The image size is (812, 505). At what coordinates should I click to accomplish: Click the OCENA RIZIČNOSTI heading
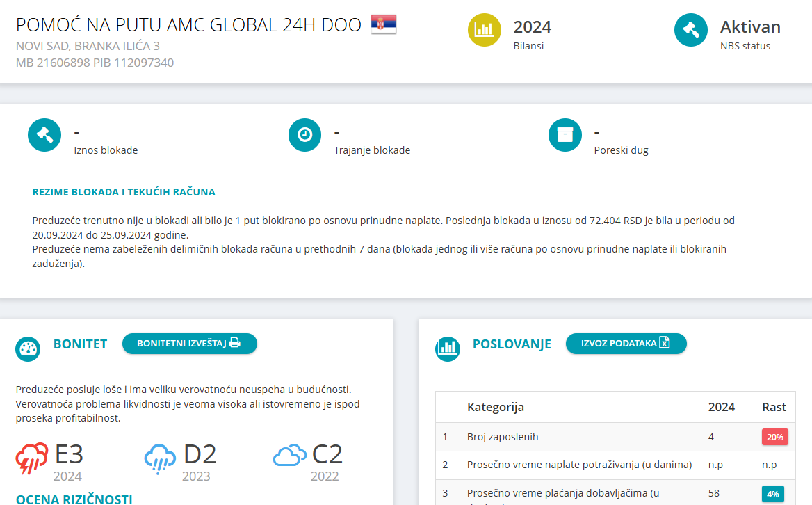[x=74, y=499]
